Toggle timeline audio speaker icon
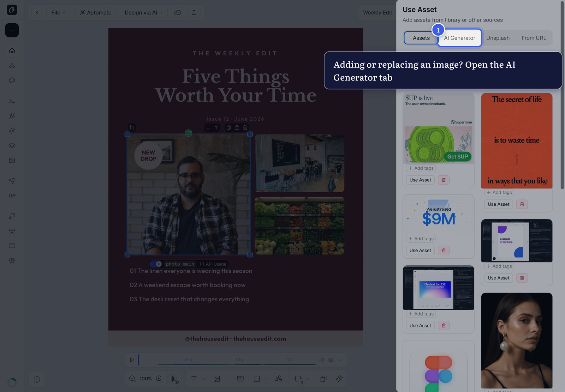The width and height of the screenshot is (565, 392). pos(322,360)
